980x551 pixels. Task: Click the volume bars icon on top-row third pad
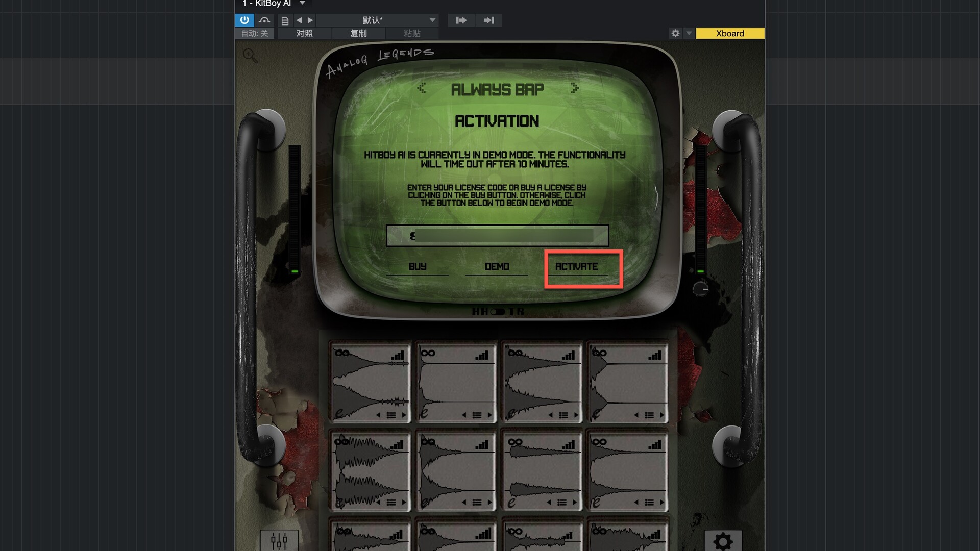click(569, 355)
